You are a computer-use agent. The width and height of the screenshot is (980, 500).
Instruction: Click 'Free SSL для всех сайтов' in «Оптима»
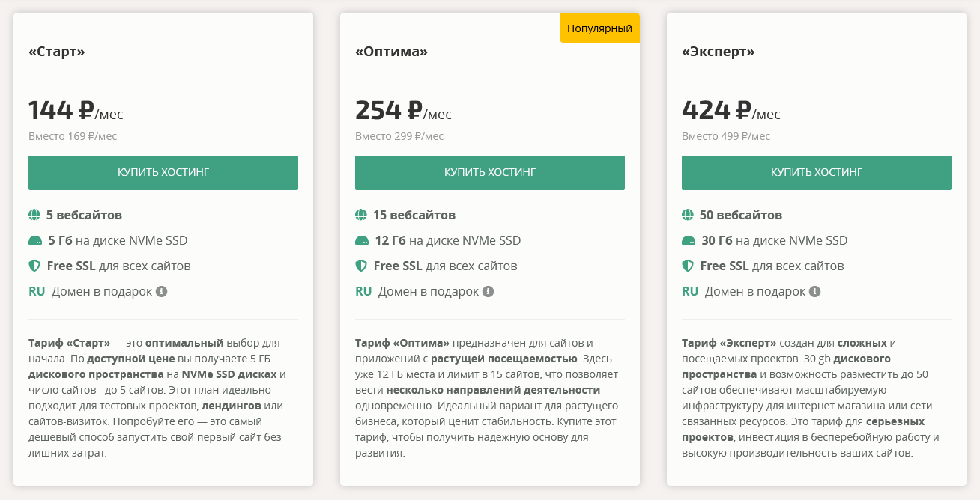445,266
